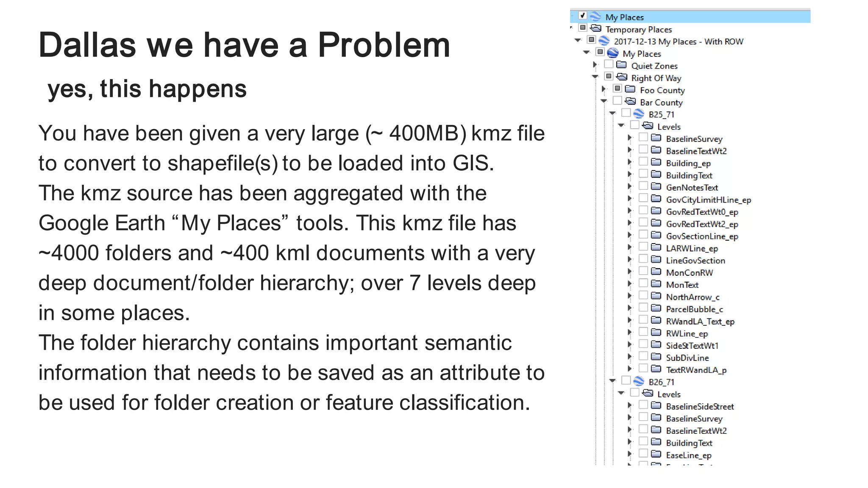Click the B25_71 document globe icon
The height and width of the screenshot is (488, 868).
tap(639, 114)
